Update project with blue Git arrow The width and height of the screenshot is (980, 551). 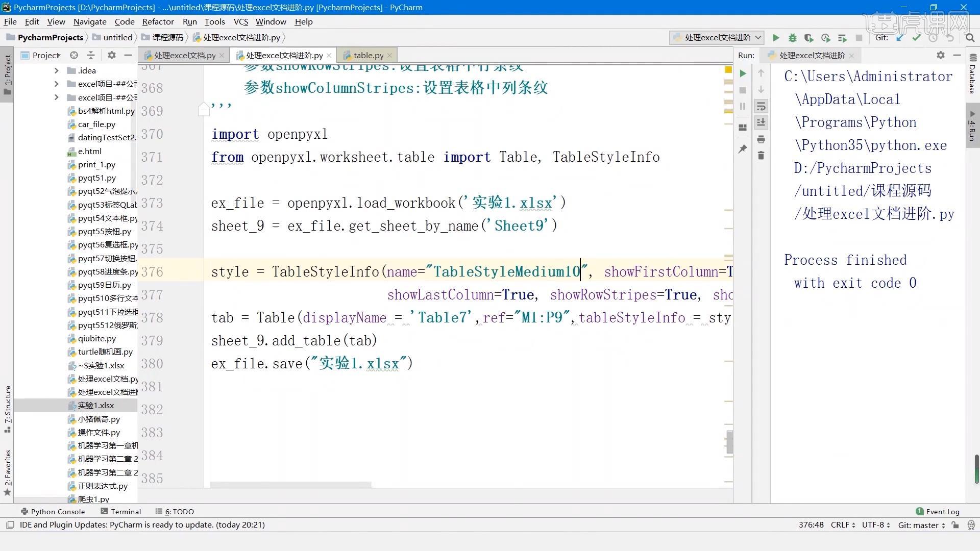pyautogui.click(x=900, y=38)
